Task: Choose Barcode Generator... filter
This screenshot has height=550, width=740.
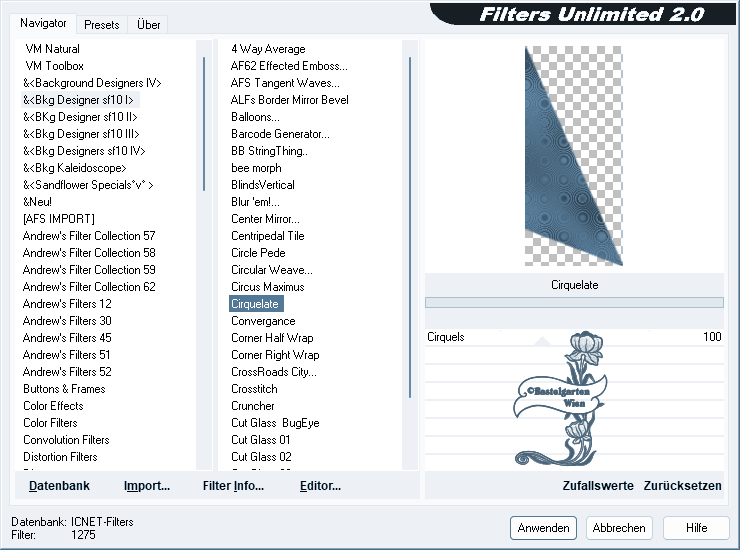Action: coord(280,134)
